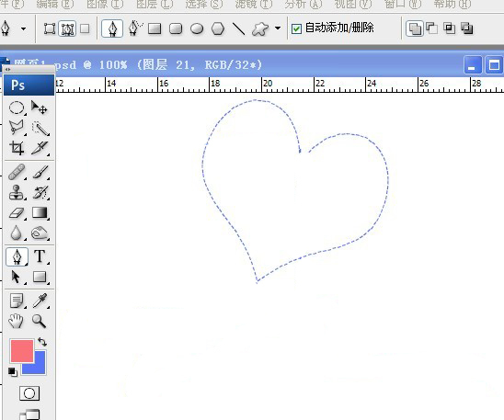The height and width of the screenshot is (420, 504).
Task: Open the pink foreground color swatch
Action: [22, 351]
